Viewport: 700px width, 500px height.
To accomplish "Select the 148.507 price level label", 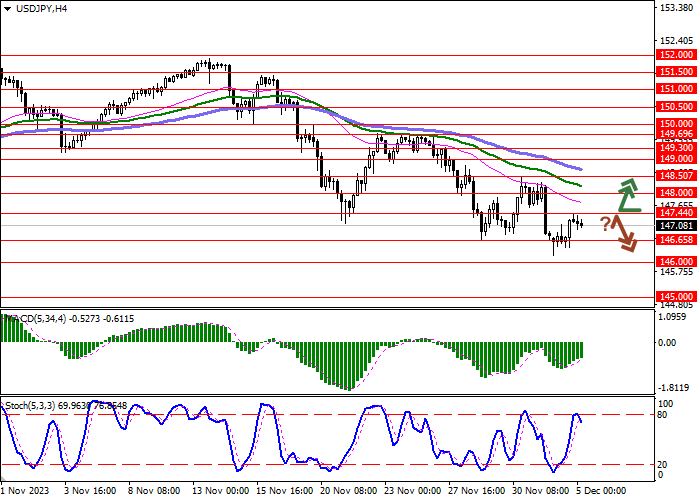I will (x=676, y=175).
